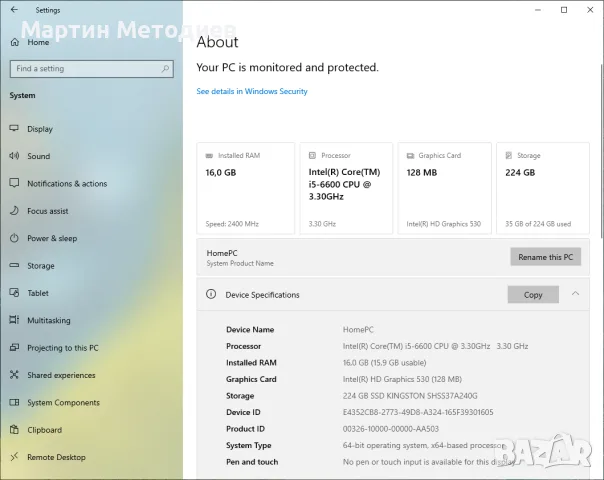
Task: Open Projecting to this PC
Action: coord(63,348)
